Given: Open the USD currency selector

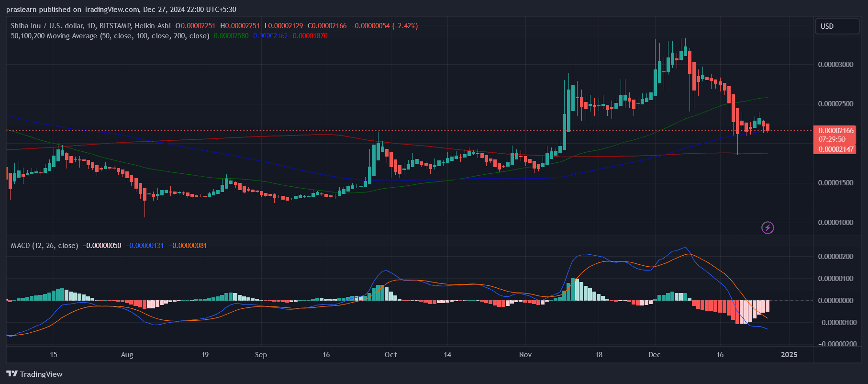Looking at the screenshot, I should [837, 26].
